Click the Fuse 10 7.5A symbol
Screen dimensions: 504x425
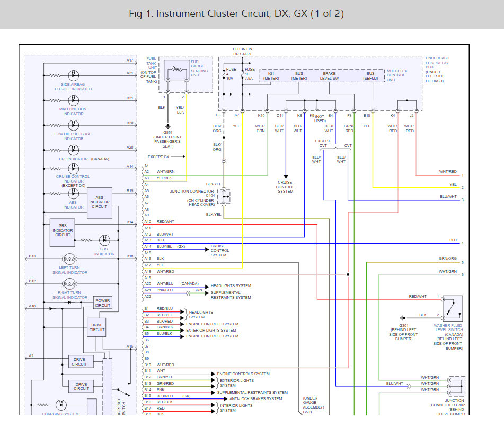[x=242, y=75]
